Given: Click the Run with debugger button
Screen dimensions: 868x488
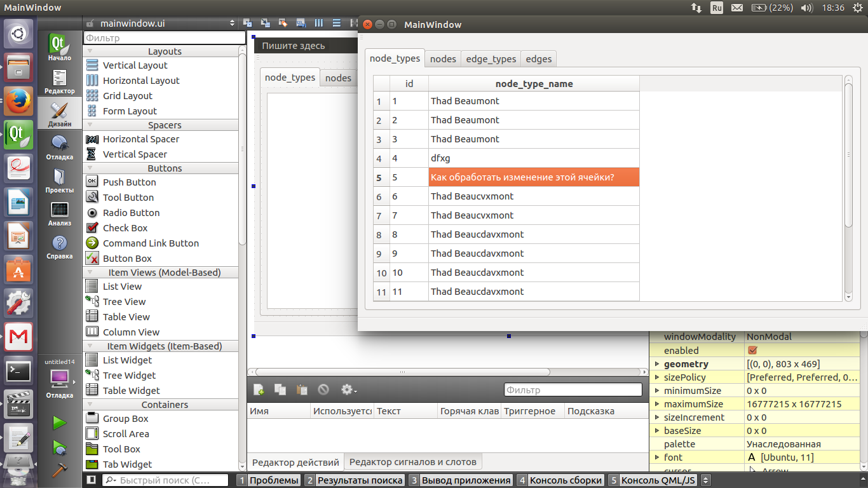Looking at the screenshot, I should (60, 447).
